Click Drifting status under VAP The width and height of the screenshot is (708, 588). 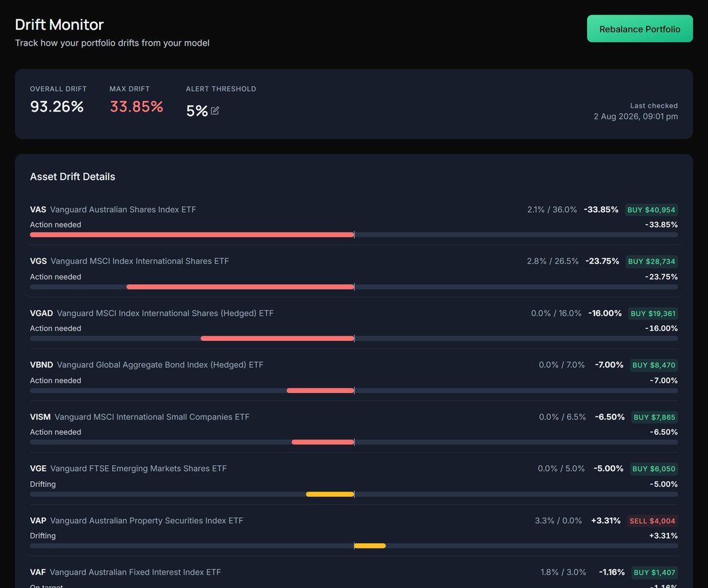pyautogui.click(x=43, y=536)
